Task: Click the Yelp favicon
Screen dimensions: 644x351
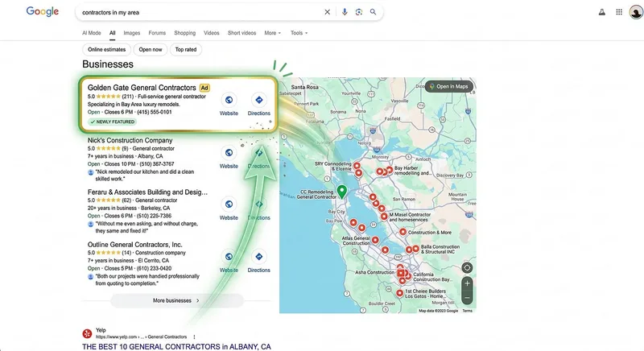Action: [x=87, y=333]
